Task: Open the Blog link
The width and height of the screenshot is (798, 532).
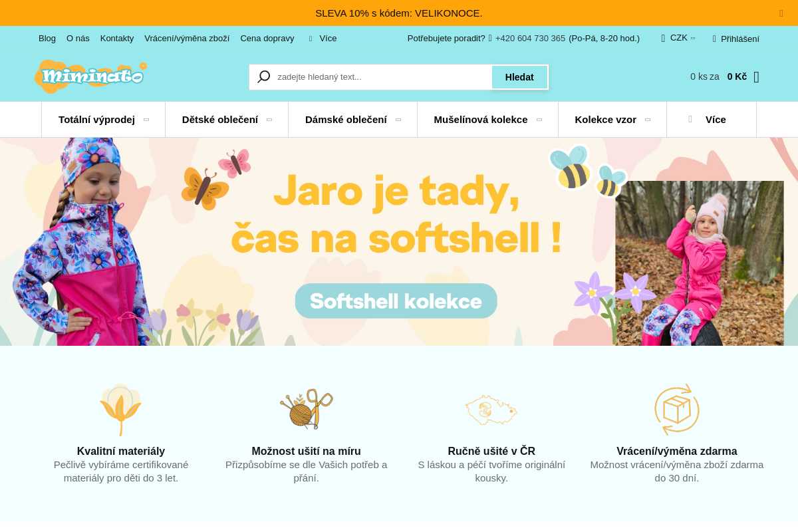Action: (x=47, y=38)
